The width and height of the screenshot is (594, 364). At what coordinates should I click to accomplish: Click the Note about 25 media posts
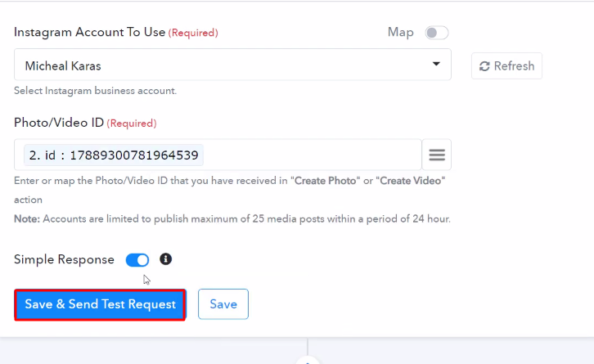tap(232, 219)
